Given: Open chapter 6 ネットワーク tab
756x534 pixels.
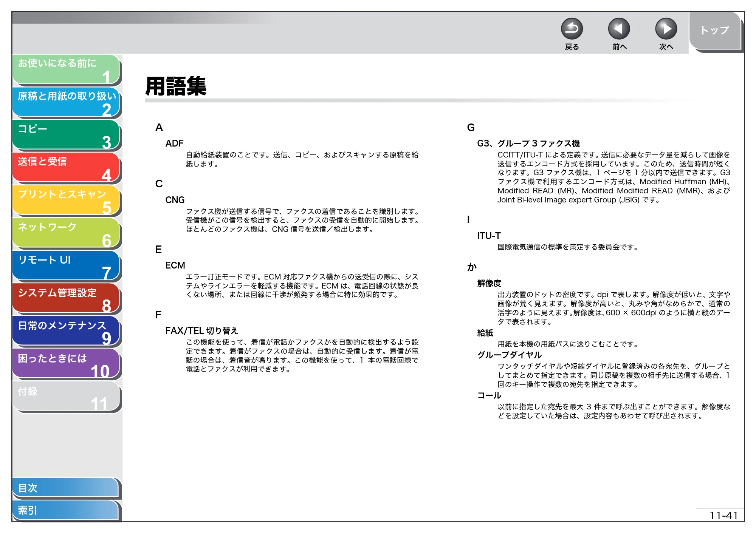Looking at the screenshot, I should point(66,233).
